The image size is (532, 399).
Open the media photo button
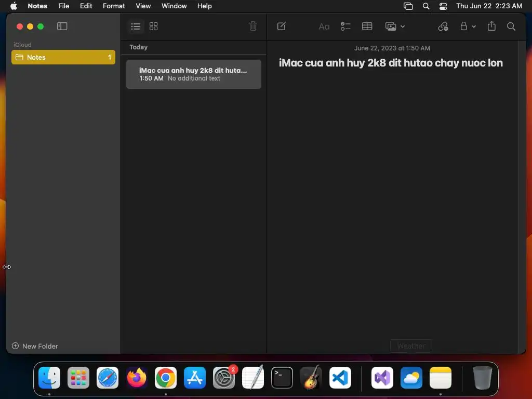(391, 26)
